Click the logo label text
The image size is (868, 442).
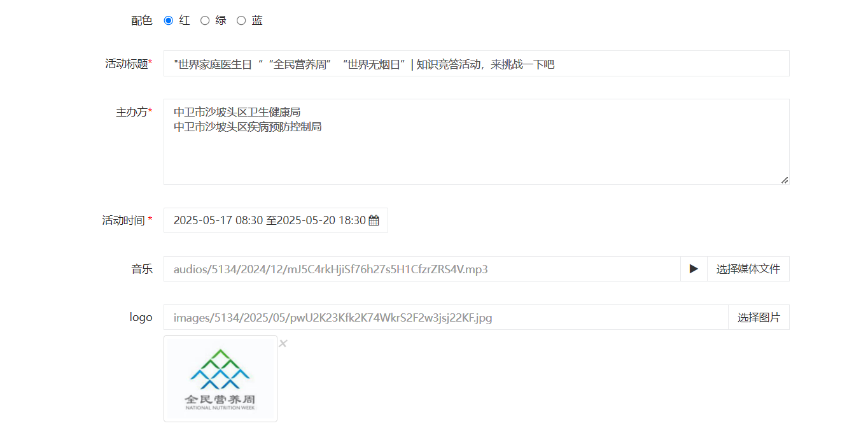[x=141, y=317]
